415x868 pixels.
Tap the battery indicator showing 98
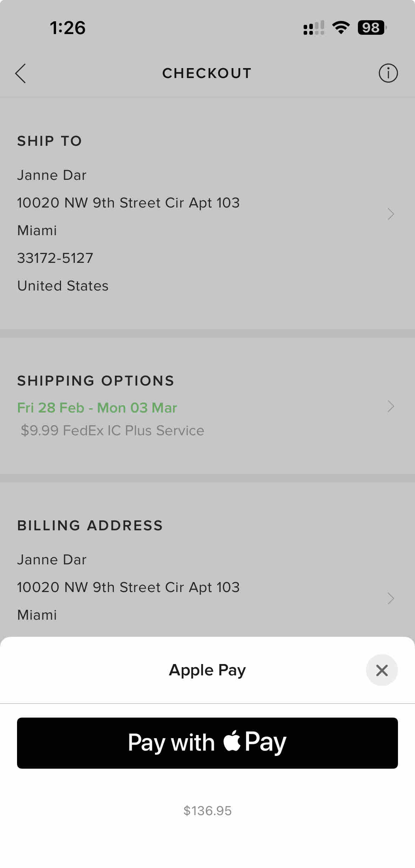372,28
